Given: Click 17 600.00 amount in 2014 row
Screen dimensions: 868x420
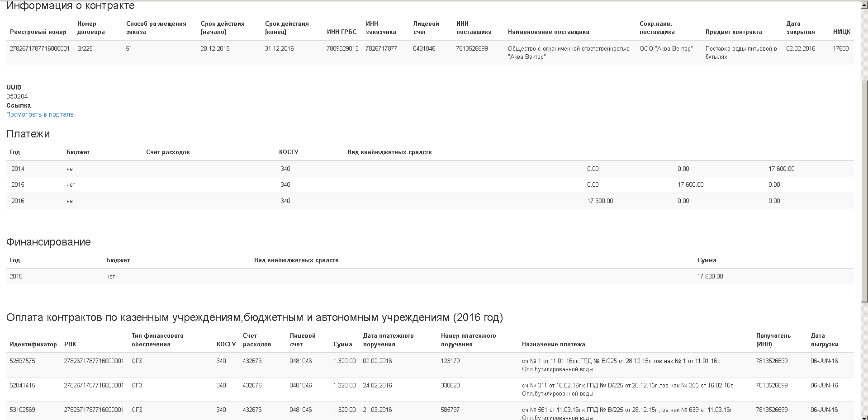Looking at the screenshot, I should [781, 169].
